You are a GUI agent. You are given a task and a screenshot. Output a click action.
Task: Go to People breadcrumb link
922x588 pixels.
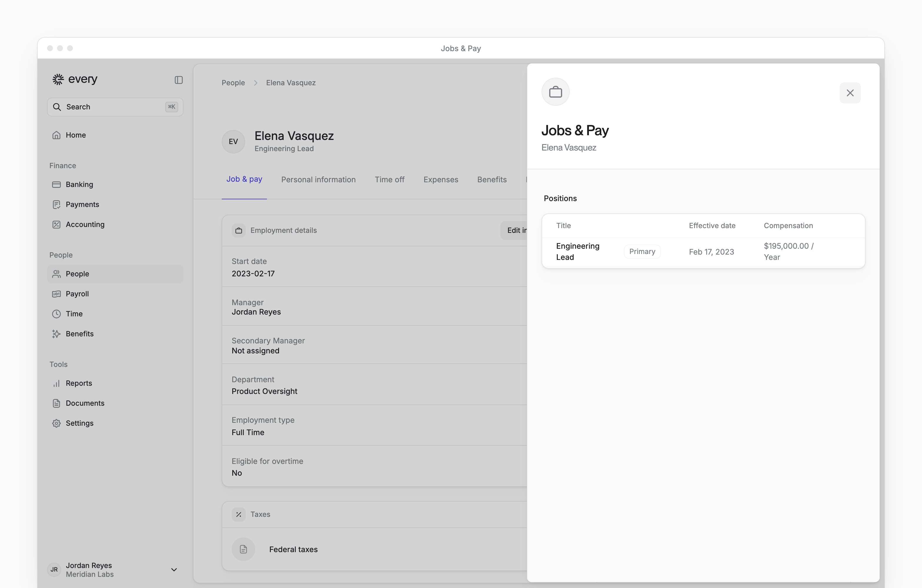pyautogui.click(x=233, y=83)
